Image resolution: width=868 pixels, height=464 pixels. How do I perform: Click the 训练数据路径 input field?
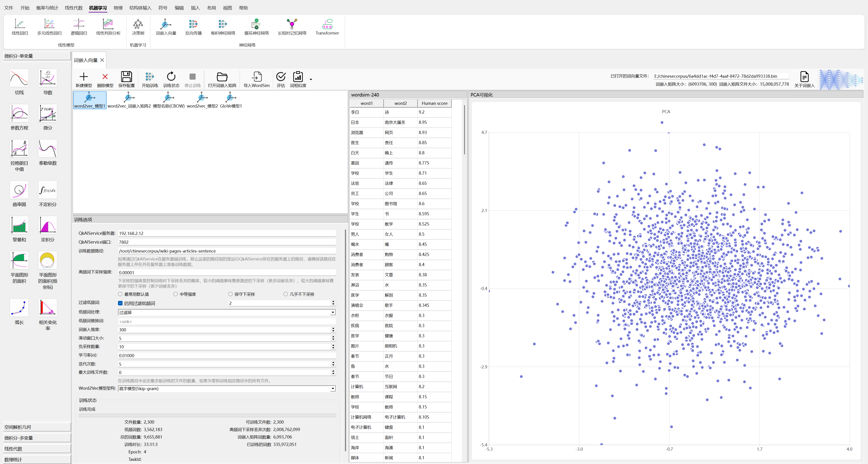tap(226, 251)
